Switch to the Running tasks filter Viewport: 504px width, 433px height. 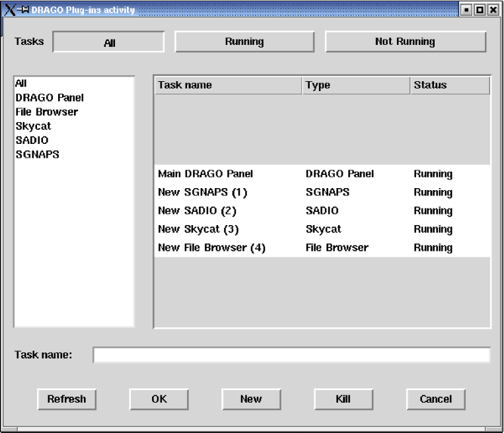(244, 42)
